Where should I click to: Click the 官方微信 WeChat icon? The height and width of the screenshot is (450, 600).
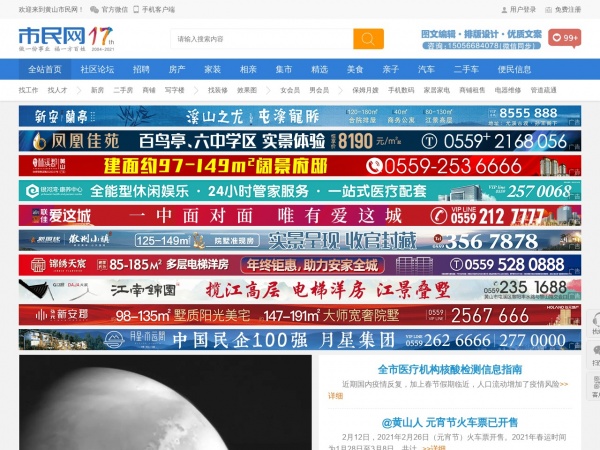(94, 10)
